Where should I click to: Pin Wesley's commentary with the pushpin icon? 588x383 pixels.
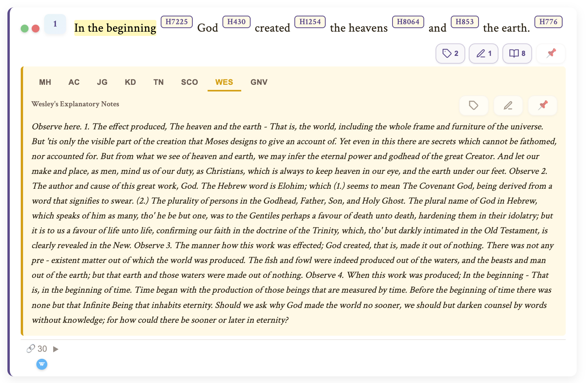coord(542,106)
